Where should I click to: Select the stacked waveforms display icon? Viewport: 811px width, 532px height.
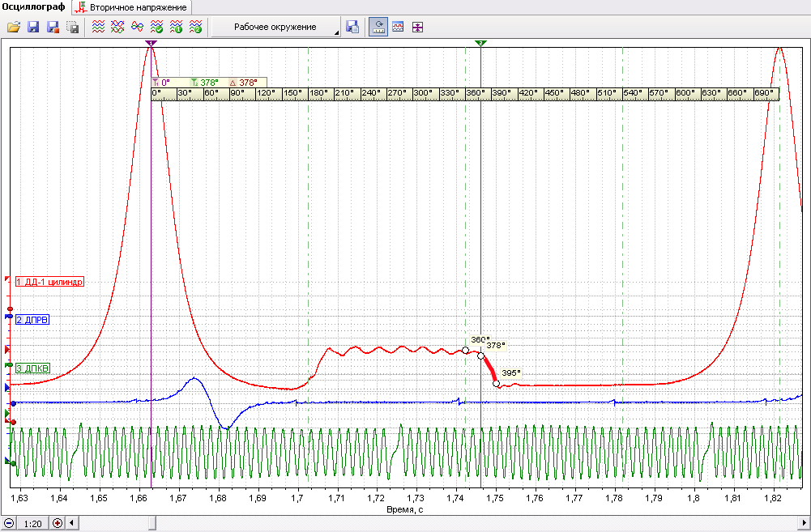click(x=98, y=27)
